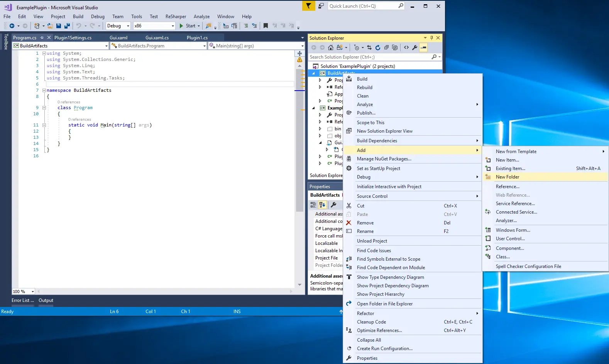The width and height of the screenshot is (609, 364).
Task: Collapse the class Program code region
Action: (x=44, y=108)
